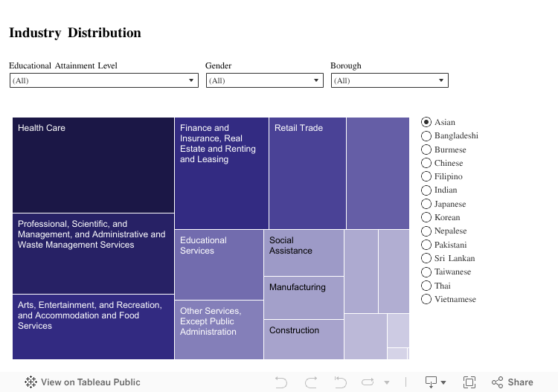Enter full screen mode
This screenshot has height=392, width=558.
469,382
